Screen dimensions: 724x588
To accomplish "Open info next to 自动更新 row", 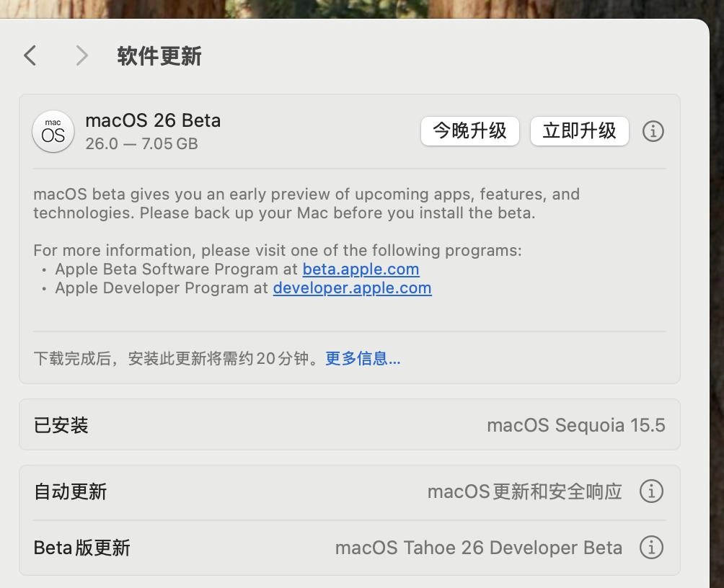I will [651, 491].
